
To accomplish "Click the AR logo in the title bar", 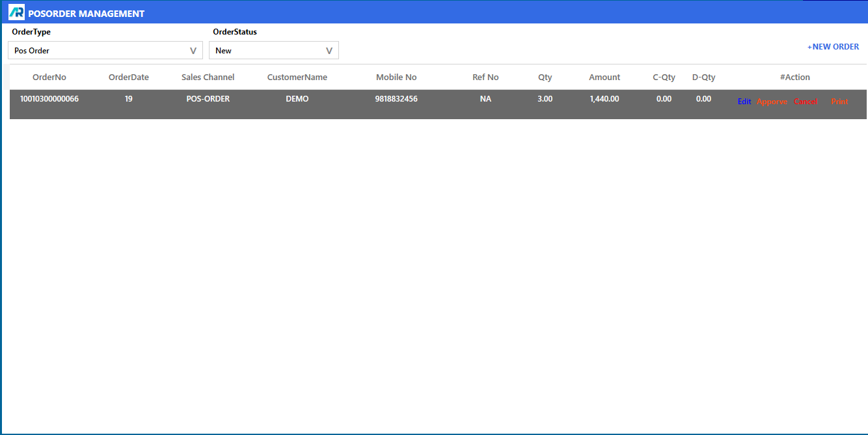I will [x=16, y=12].
